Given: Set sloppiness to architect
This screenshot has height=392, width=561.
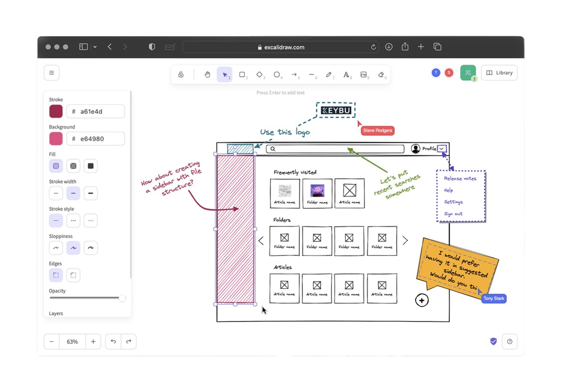Looking at the screenshot, I should pyautogui.click(x=56, y=248).
